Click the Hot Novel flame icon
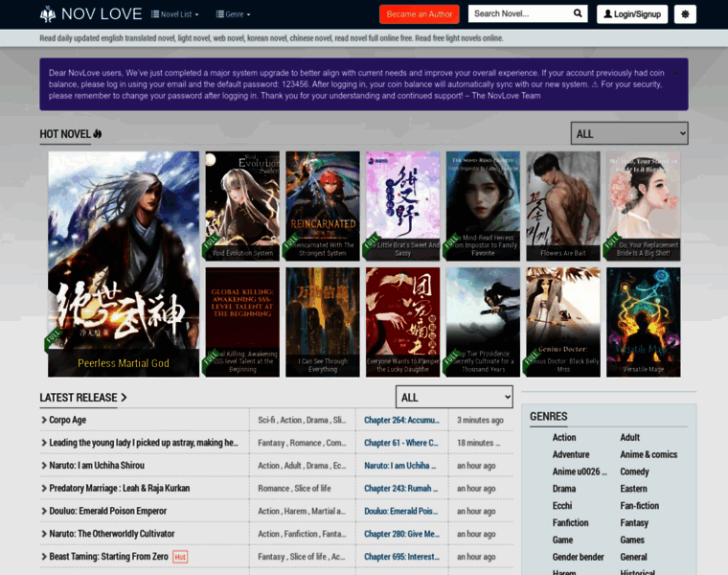The width and height of the screenshot is (728, 575). pyautogui.click(x=98, y=134)
